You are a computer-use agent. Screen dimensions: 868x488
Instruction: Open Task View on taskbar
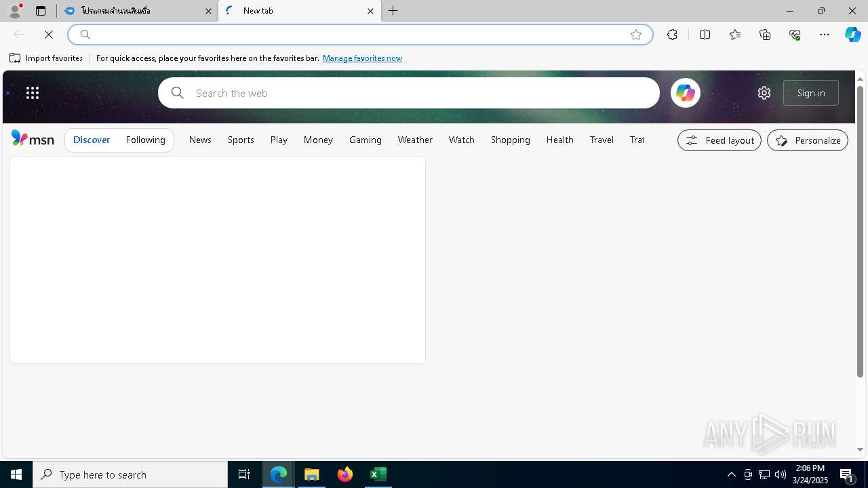pos(244,474)
